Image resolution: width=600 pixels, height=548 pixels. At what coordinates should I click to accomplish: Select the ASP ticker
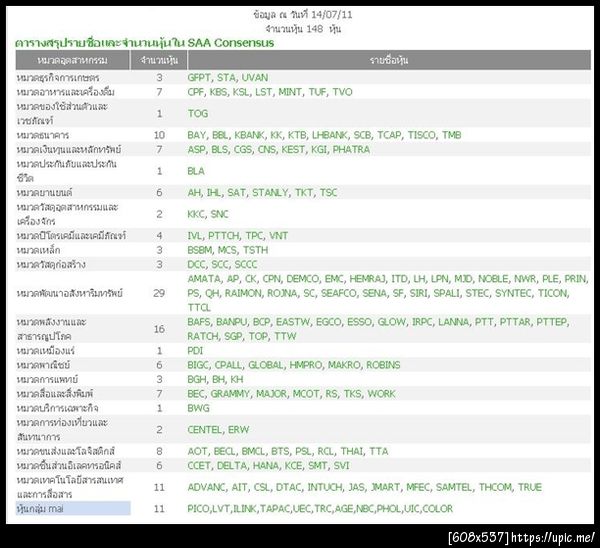tap(196, 150)
